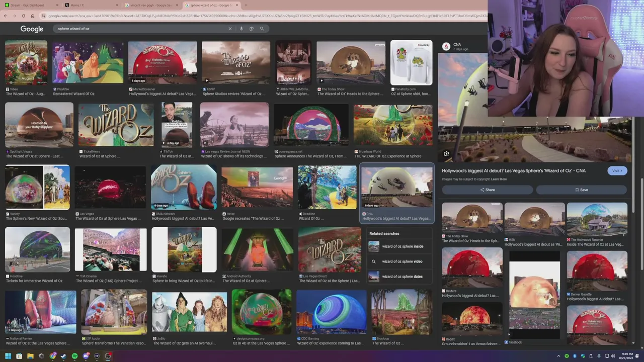Open MarketScreener red sphere image result

tap(163, 63)
